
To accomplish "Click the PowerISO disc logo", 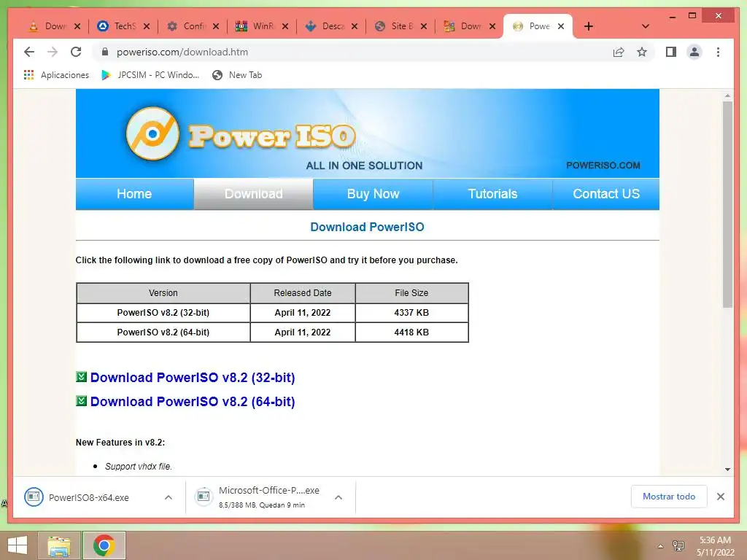I will click(x=153, y=134).
